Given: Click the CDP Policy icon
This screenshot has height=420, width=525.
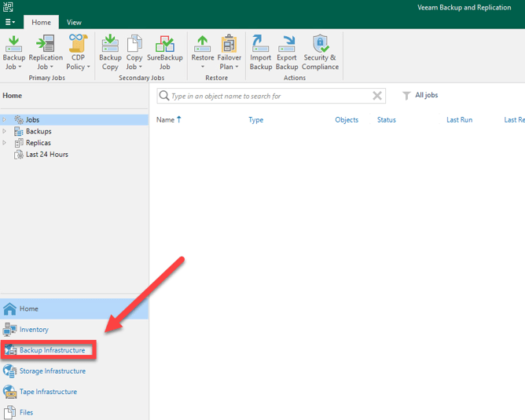Looking at the screenshot, I should (x=78, y=43).
